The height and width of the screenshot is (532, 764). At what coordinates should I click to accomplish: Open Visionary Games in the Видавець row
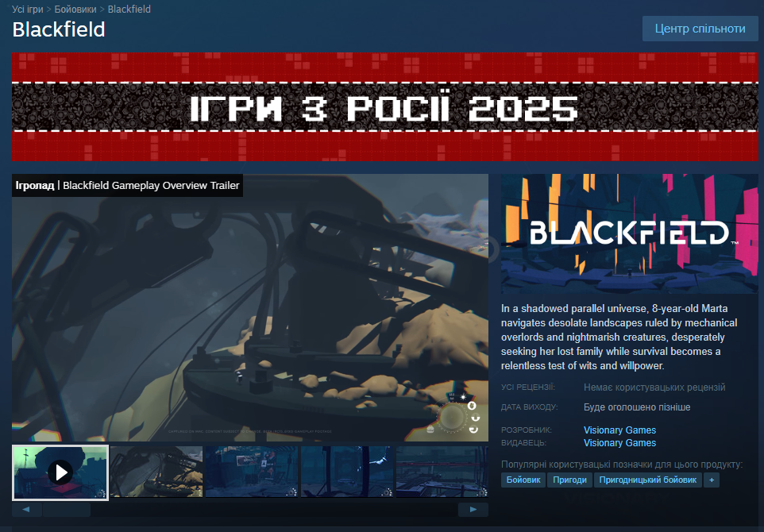pyautogui.click(x=619, y=443)
